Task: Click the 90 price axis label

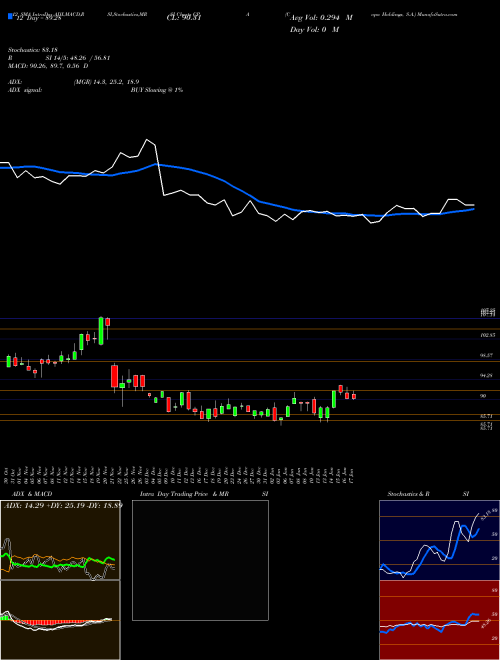Action: tap(484, 396)
